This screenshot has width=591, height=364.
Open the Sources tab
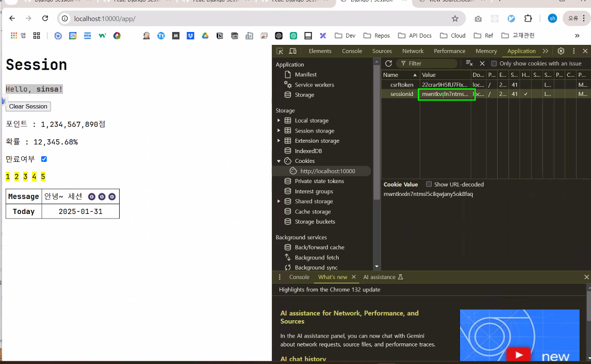[382, 51]
